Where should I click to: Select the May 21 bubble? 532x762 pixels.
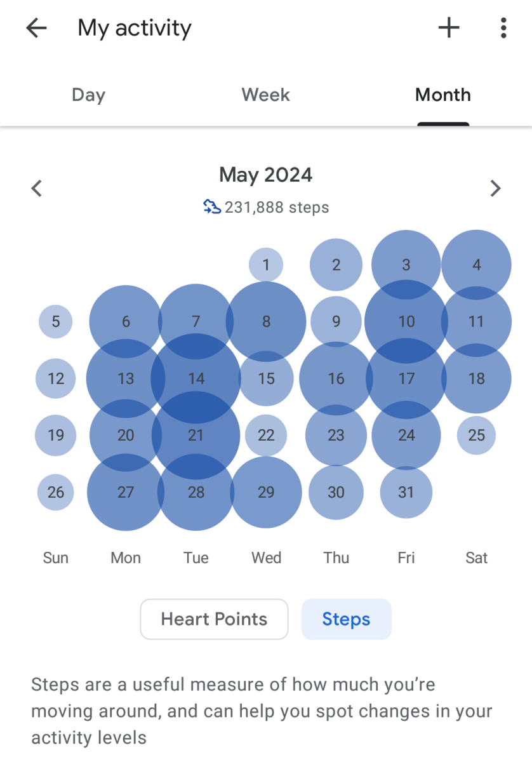[x=196, y=436]
